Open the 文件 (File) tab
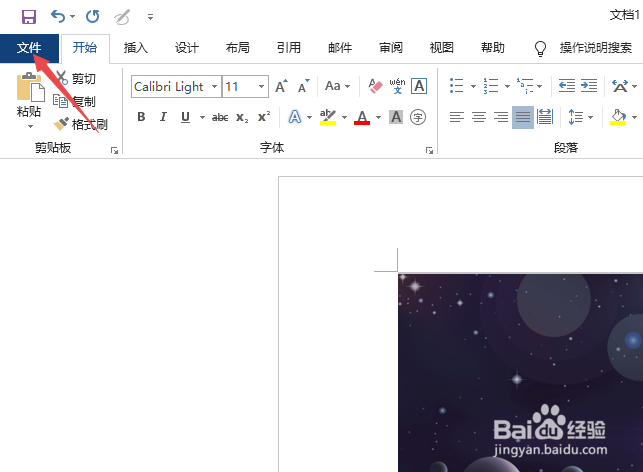The height and width of the screenshot is (472, 643). point(29,48)
